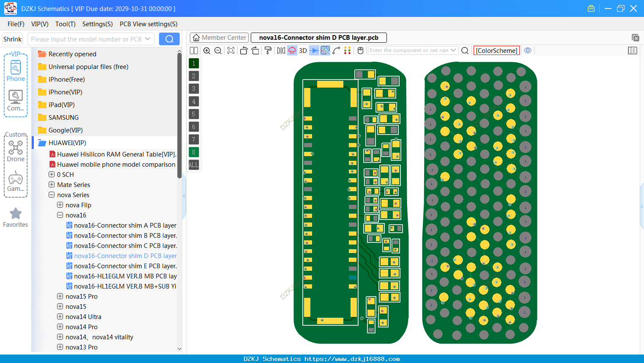Select the Game console category icon

coord(16,181)
